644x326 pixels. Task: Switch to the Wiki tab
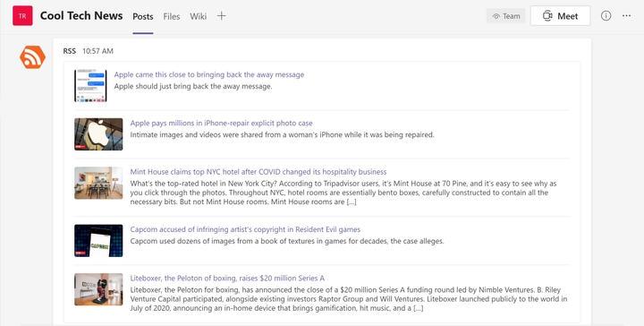point(198,16)
